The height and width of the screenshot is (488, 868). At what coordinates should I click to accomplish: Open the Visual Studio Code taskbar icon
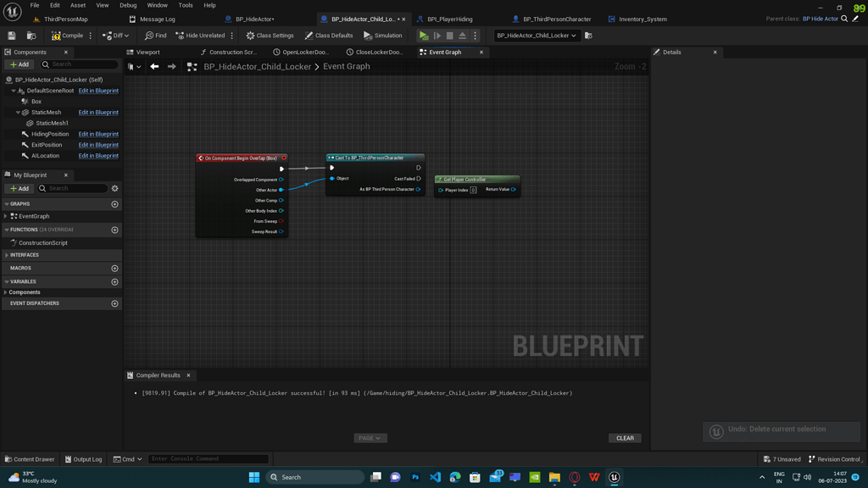click(435, 476)
